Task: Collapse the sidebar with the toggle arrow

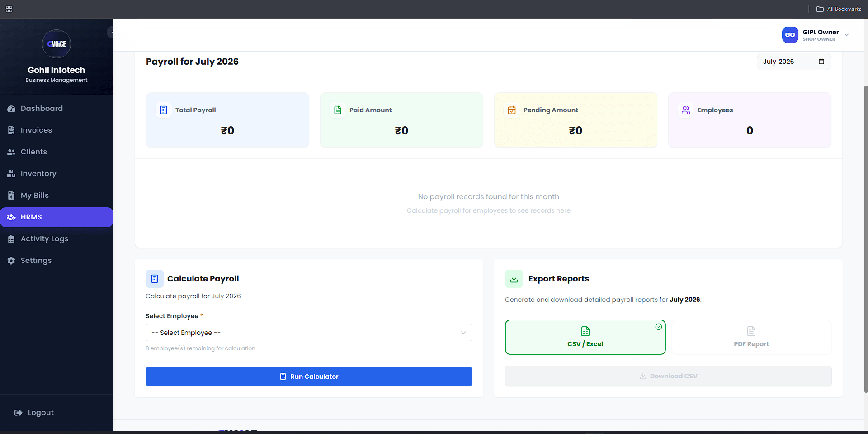Action: coord(110,32)
